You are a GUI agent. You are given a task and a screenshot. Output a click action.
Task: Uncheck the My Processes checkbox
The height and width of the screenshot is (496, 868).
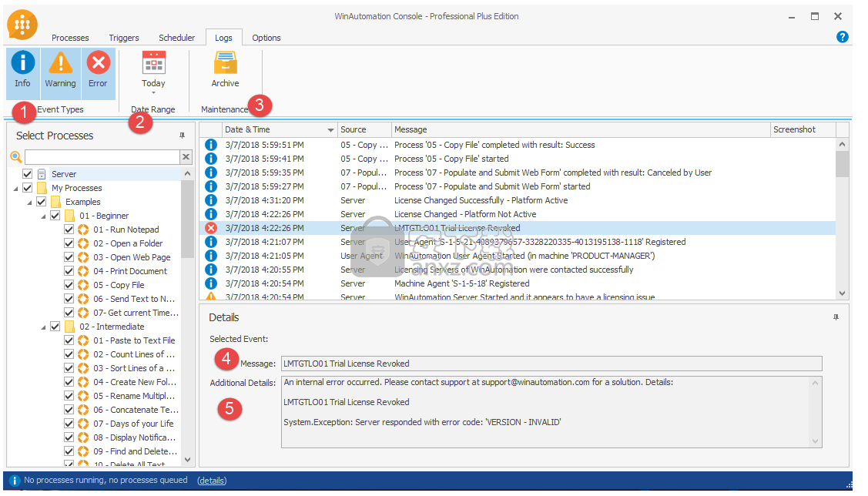point(27,188)
